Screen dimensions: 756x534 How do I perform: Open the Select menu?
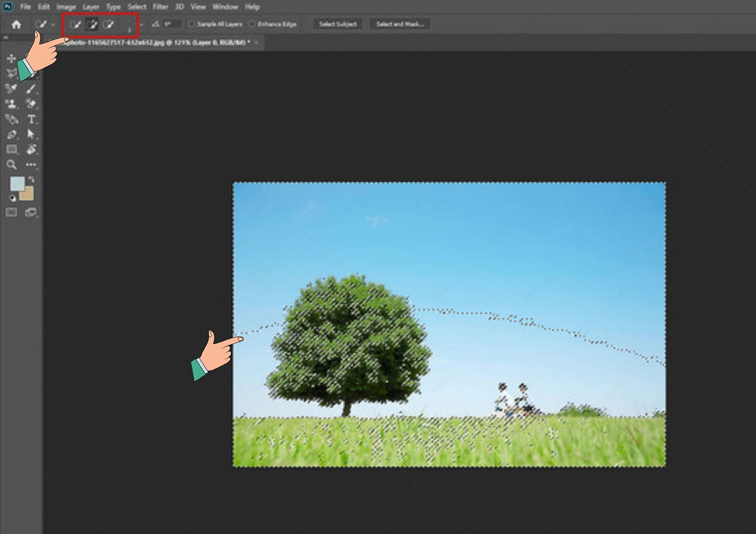click(x=137, y=7)
